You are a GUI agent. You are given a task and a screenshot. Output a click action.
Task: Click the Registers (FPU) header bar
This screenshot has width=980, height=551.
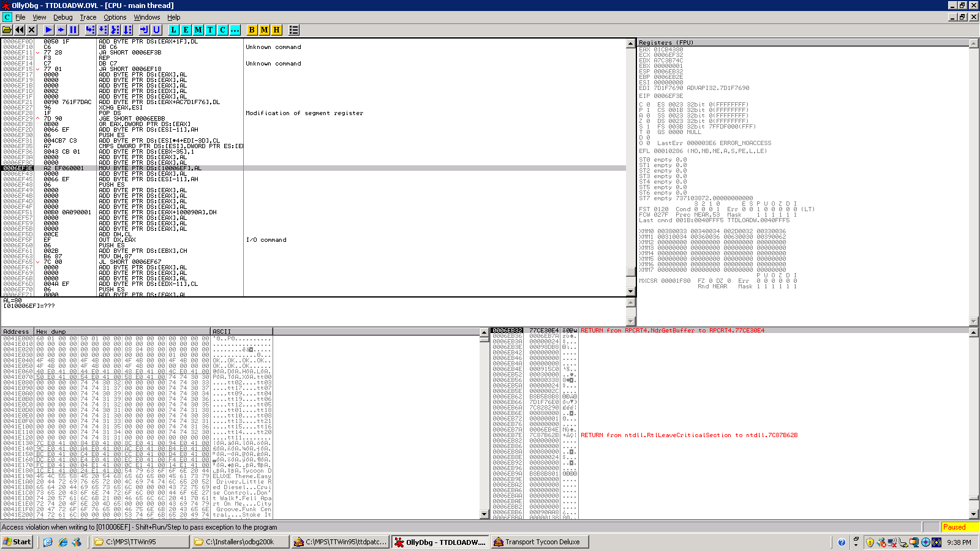coord(803,42)
